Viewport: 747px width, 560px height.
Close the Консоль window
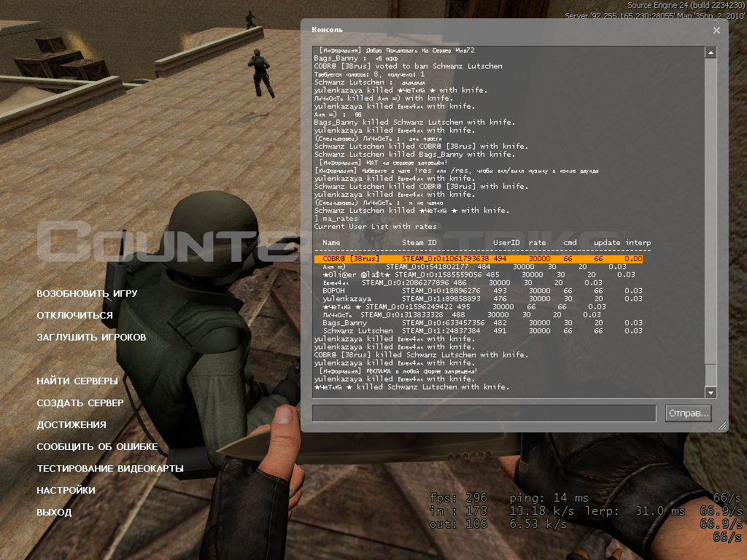click(716, 30)
